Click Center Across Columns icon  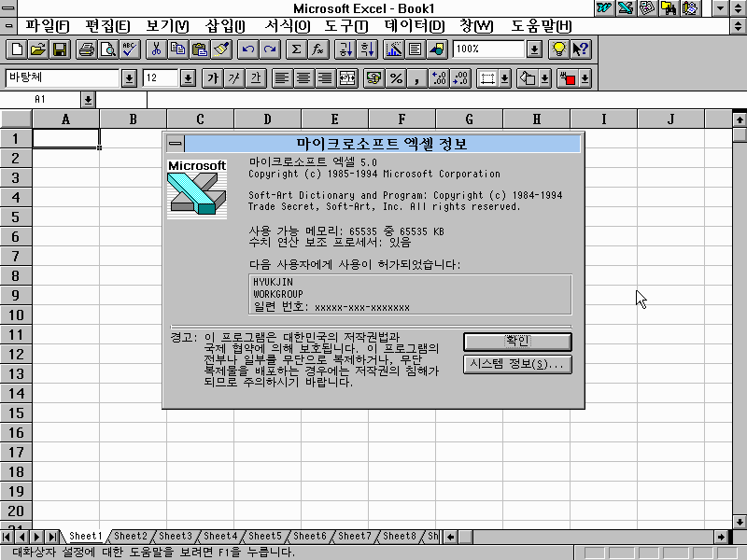[x=347, y=78]
